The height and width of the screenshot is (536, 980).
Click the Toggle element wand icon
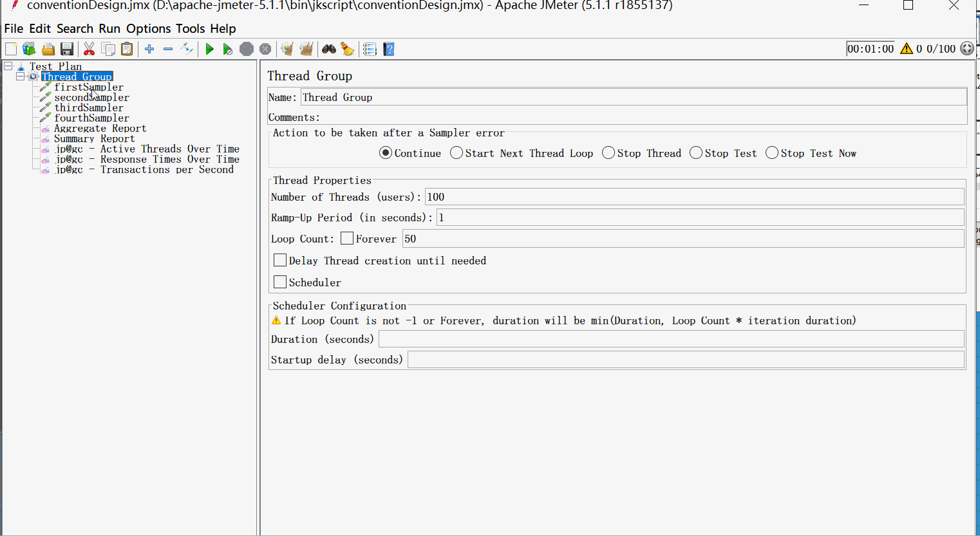pos(187,49)
